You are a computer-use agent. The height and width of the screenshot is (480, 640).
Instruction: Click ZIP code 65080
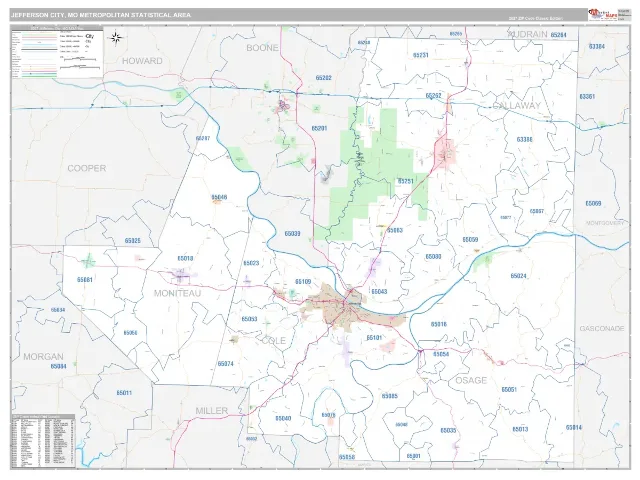433,257
